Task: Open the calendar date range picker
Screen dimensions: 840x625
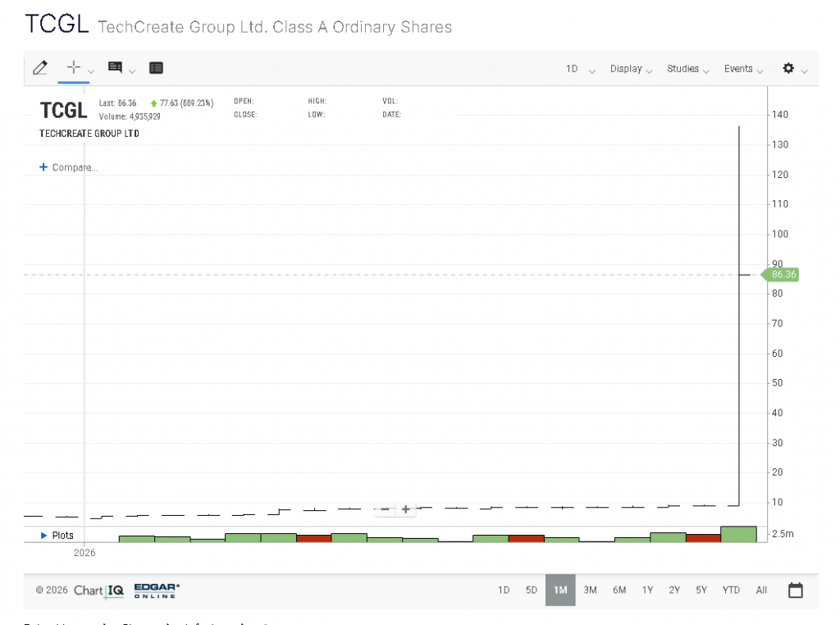Action: (x=795, y=590)
